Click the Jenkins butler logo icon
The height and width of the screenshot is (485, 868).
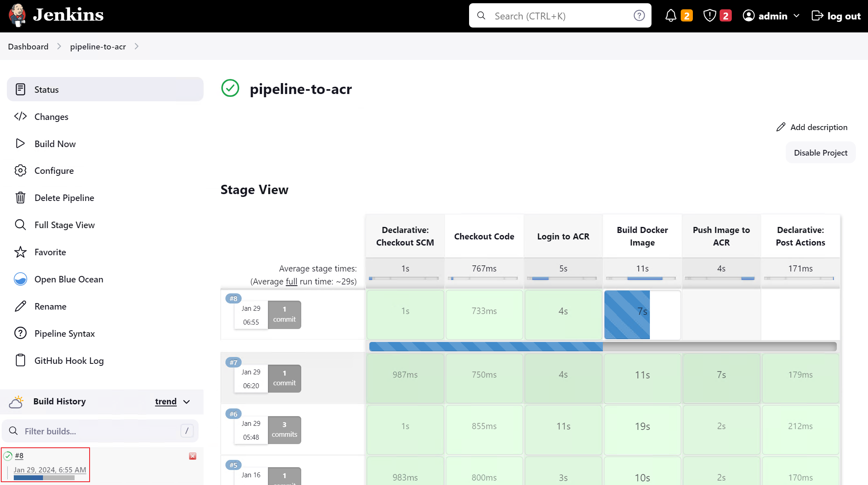(17, 15)
